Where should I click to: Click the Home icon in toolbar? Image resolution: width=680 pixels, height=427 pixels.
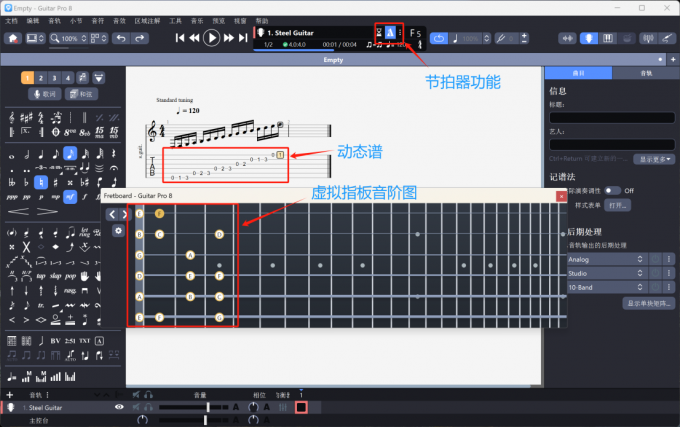pyautogui.click(x=13, y=39)
